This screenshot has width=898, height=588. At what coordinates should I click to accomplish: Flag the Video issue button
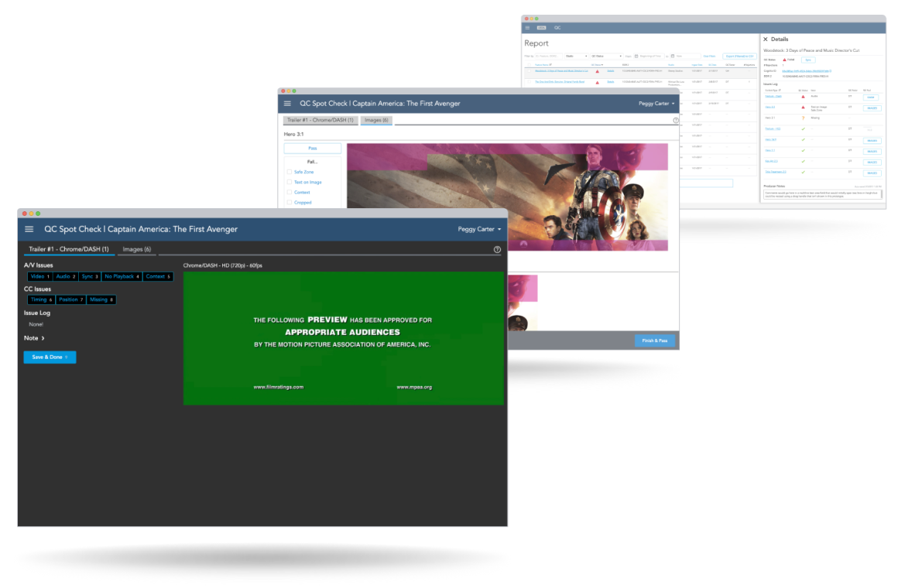[40, 276]
